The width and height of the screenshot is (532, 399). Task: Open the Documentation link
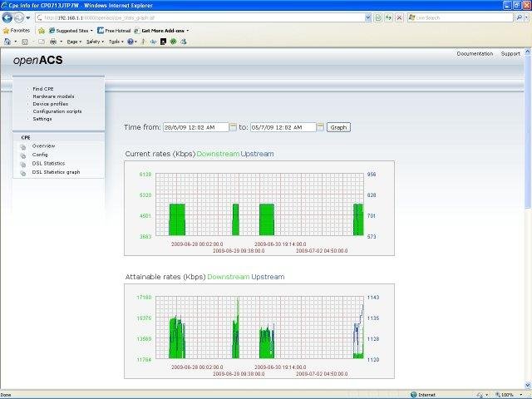475,53
